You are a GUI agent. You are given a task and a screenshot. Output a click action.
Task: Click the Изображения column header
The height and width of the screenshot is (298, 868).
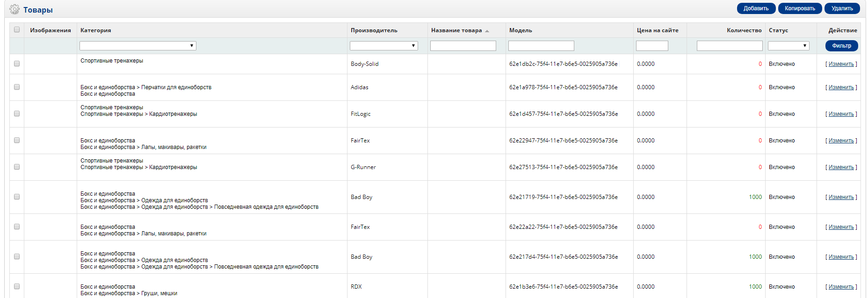pos(51,30)
